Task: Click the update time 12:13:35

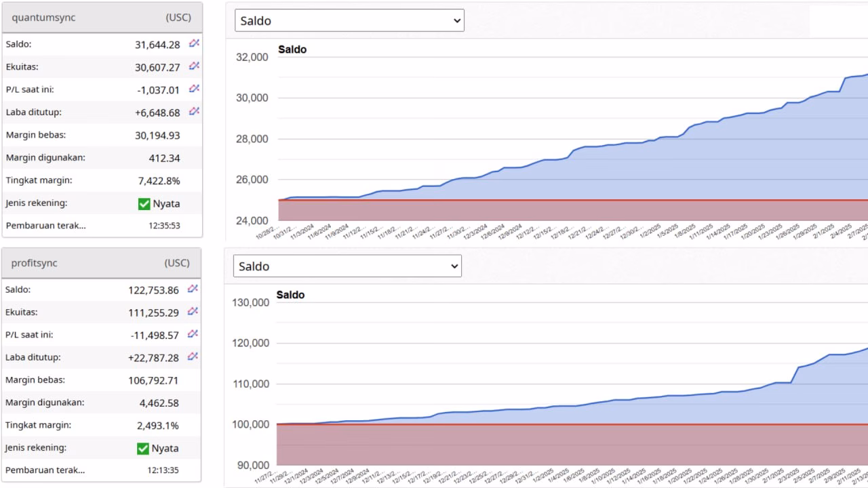Action: coord(163,470)
